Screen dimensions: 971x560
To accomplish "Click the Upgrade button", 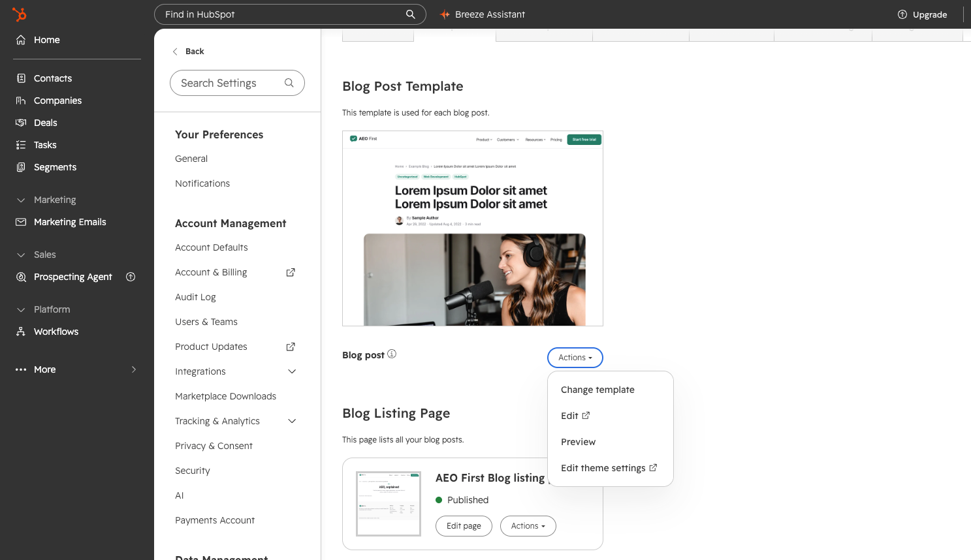I will [x=922, y=14].
